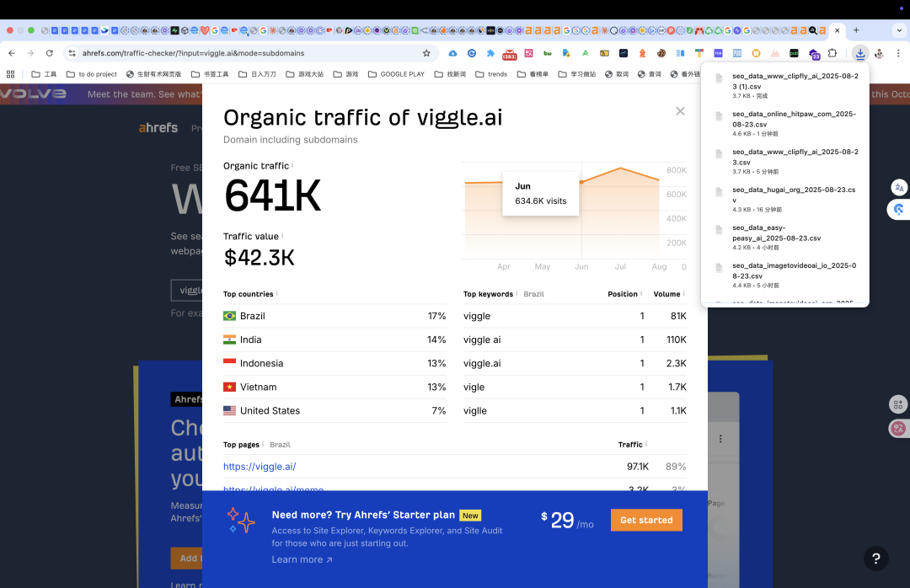Select Indonesia in Top countries list
This screenshot has width=910, height=588.
pyautogui.click(x=335, y=363)
